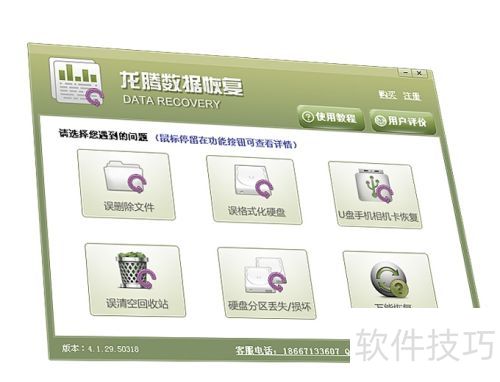The image size is (500, 382).
Task: Click the 客服电话 customer service link
Action: point(293,351)
